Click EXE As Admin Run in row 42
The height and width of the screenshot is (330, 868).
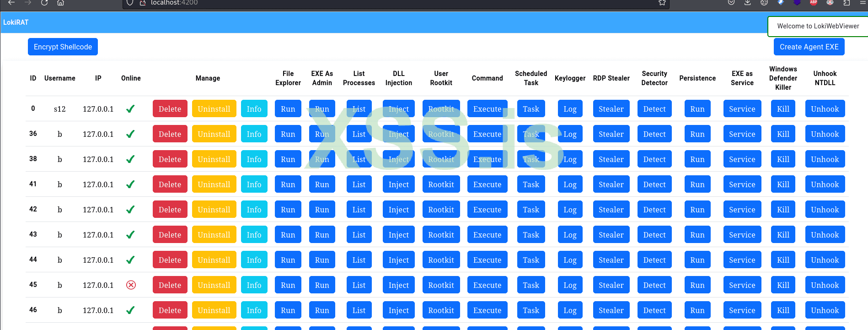click(x=322, y=210)
